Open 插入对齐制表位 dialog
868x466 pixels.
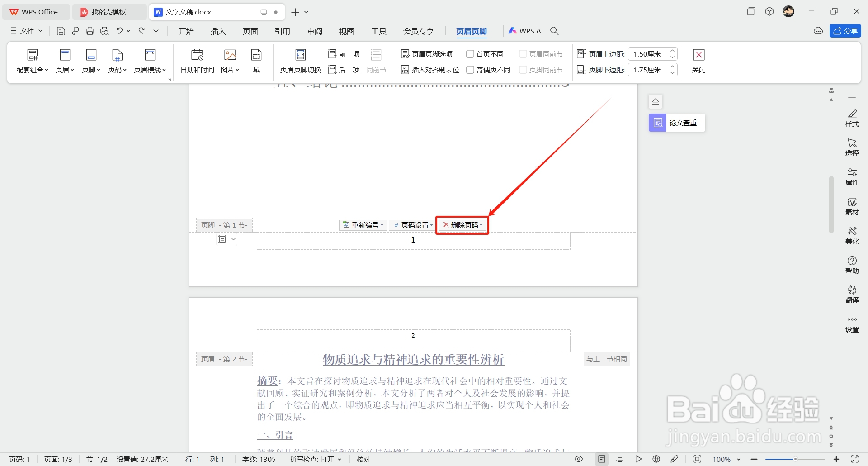[429, 70]
